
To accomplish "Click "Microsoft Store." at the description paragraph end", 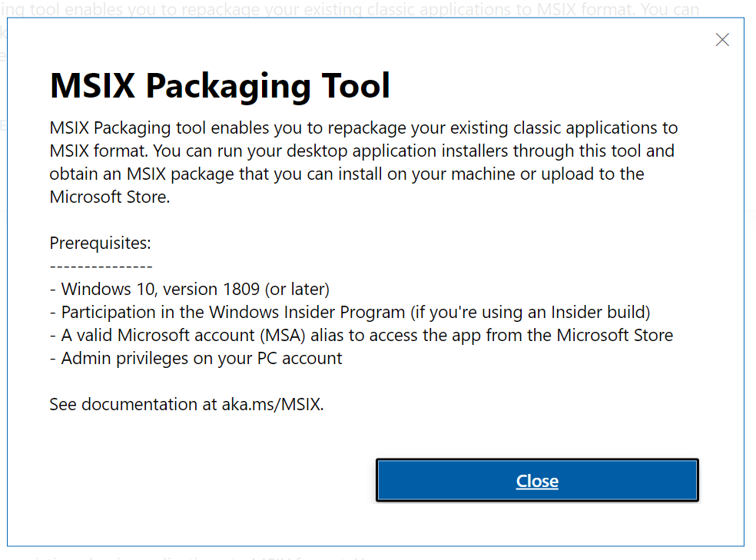I will point(109,197).
